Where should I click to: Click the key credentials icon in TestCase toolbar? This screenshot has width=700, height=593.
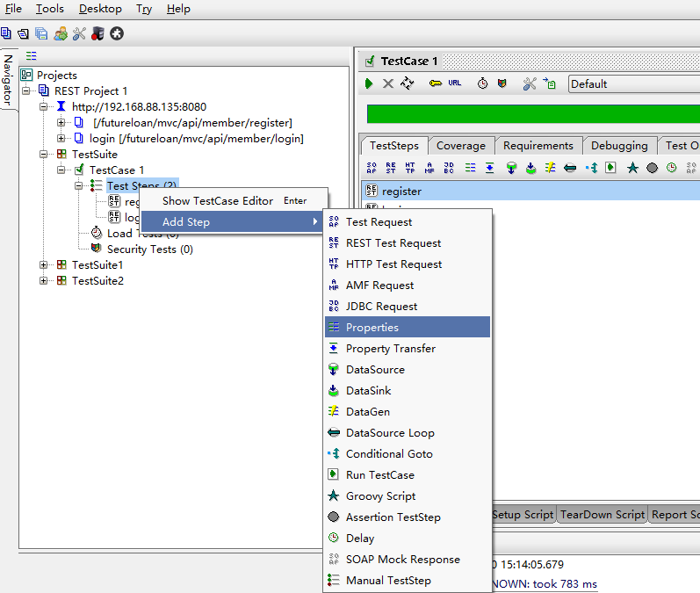click(x=435, y=83)
